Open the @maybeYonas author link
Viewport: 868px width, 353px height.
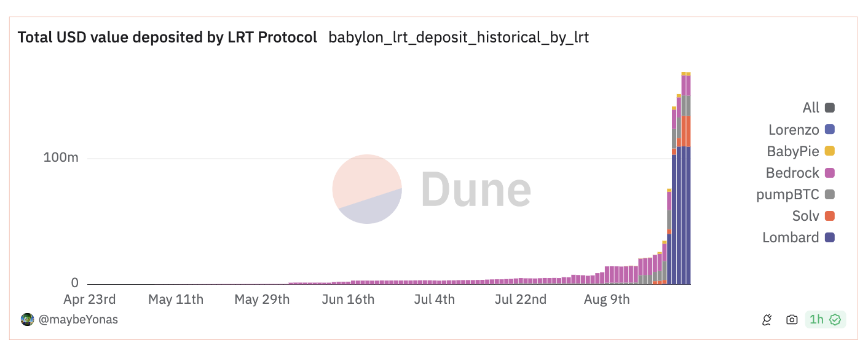pos(78,319)
